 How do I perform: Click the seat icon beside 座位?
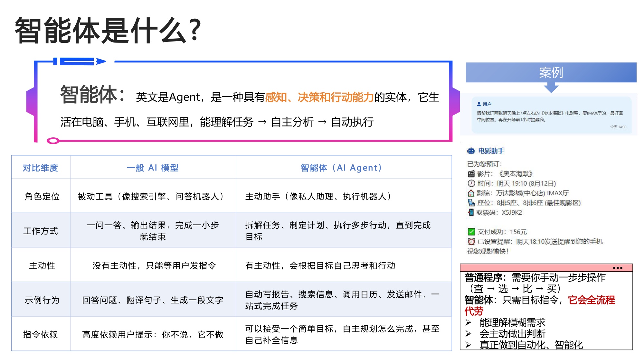click(x=471, y=203)
